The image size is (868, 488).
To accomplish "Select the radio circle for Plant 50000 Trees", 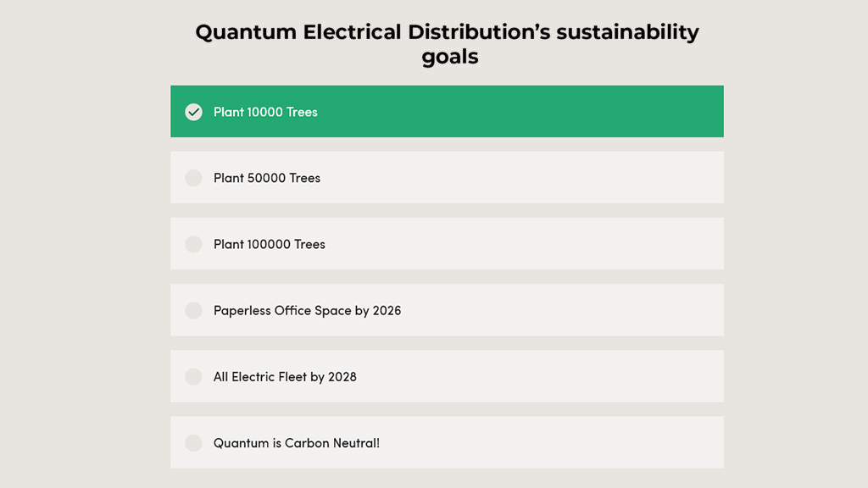I will coord(194,178).
